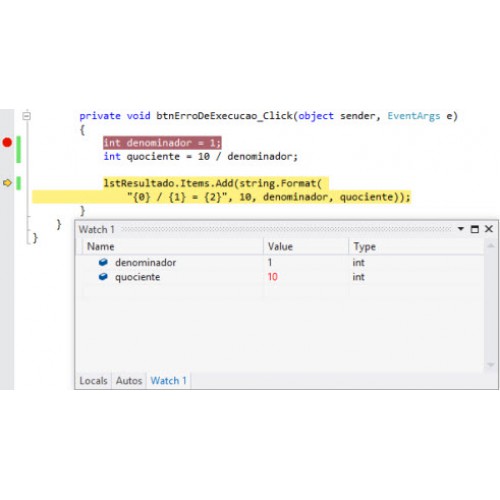
Task: Select the Watch 1 tab
Action: [168, 380]
